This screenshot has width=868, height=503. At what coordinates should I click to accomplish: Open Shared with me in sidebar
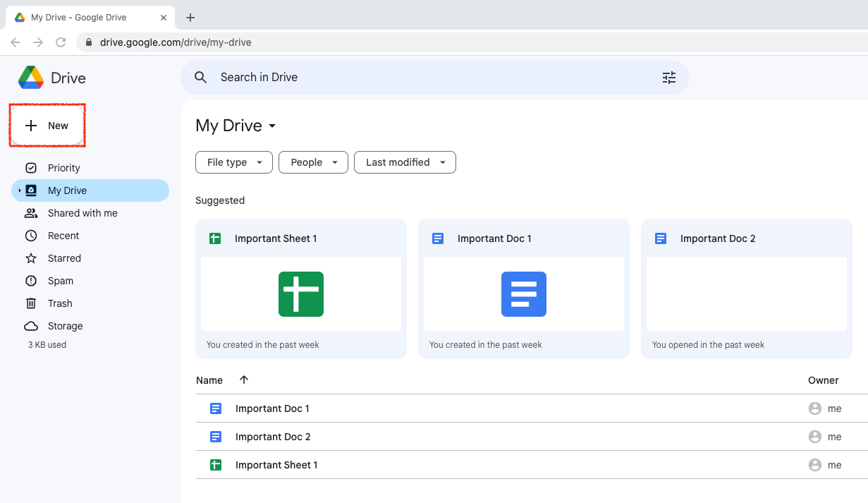(90, 213)
